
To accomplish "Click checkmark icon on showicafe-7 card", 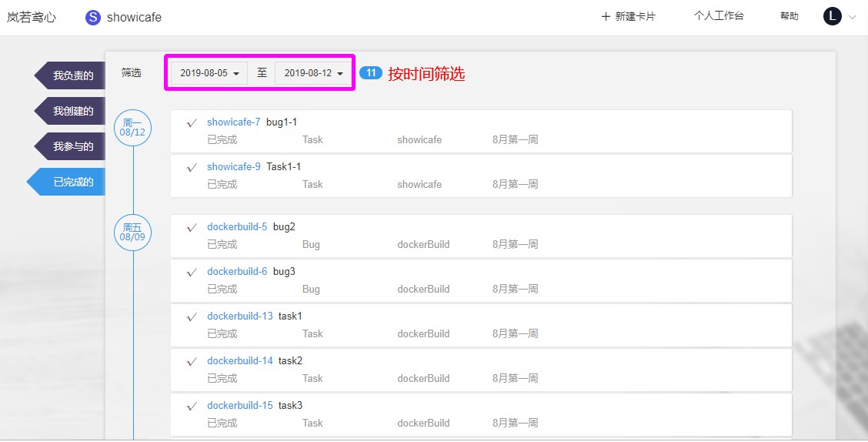I will click(x=192, y=123).
